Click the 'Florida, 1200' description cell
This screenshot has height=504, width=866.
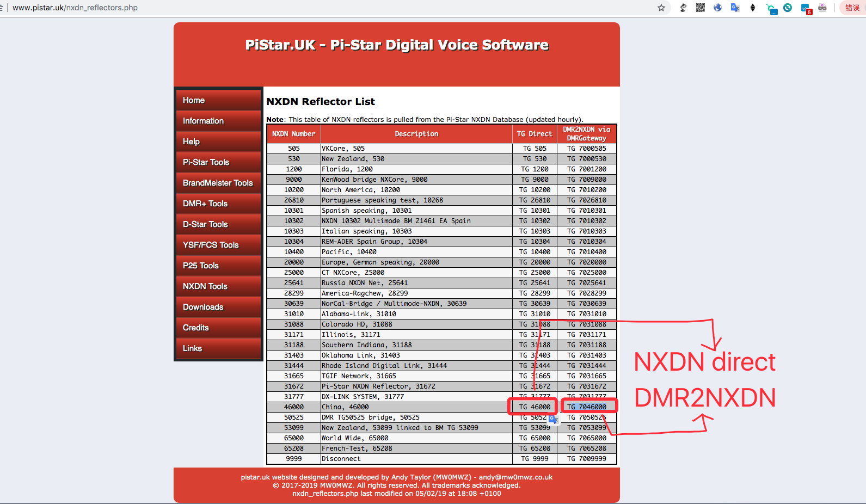click(416, 169)
